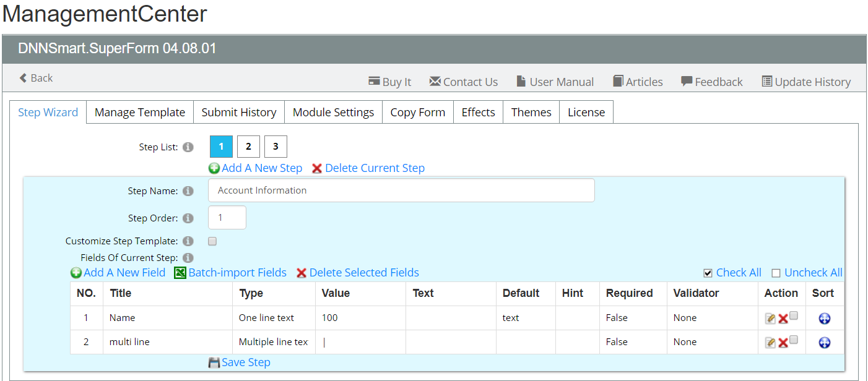Click the 'Multiple line tex' type cell
This screenshot has width=868, height=381.
tap(274, 342)
